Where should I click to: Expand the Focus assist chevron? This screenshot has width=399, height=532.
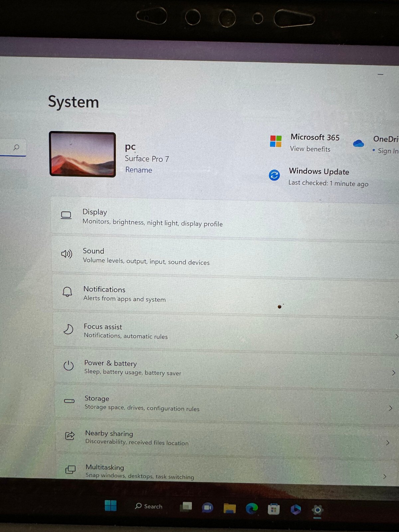(396, 336)
